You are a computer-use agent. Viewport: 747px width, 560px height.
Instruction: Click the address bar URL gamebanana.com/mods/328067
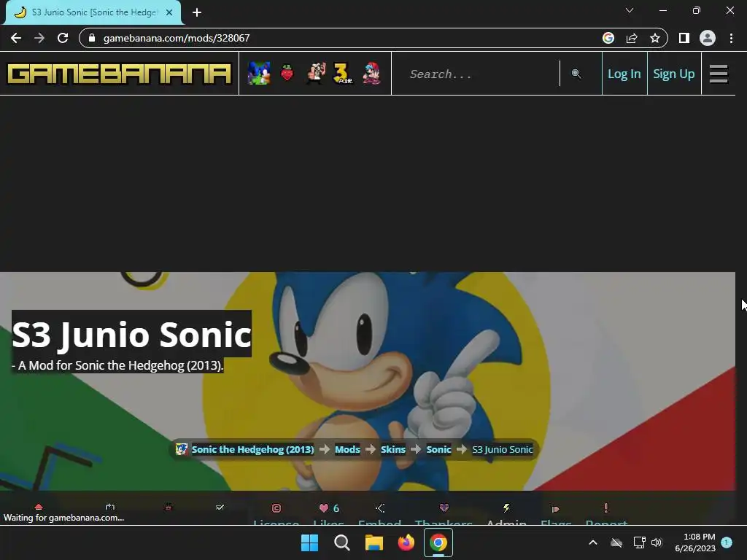177,38
